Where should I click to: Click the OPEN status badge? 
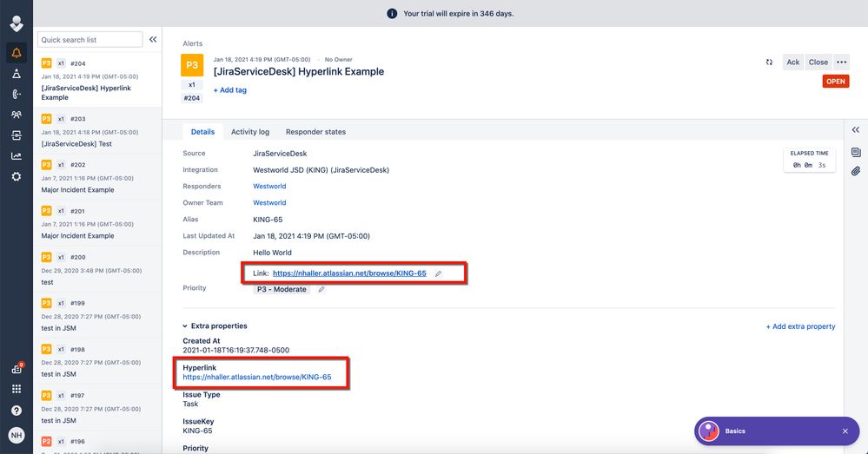pos(835,82)
